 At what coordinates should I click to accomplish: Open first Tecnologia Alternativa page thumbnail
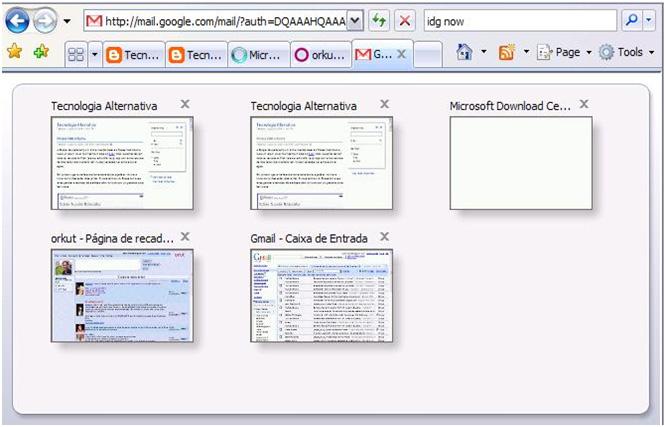click(x=122, y=163)
